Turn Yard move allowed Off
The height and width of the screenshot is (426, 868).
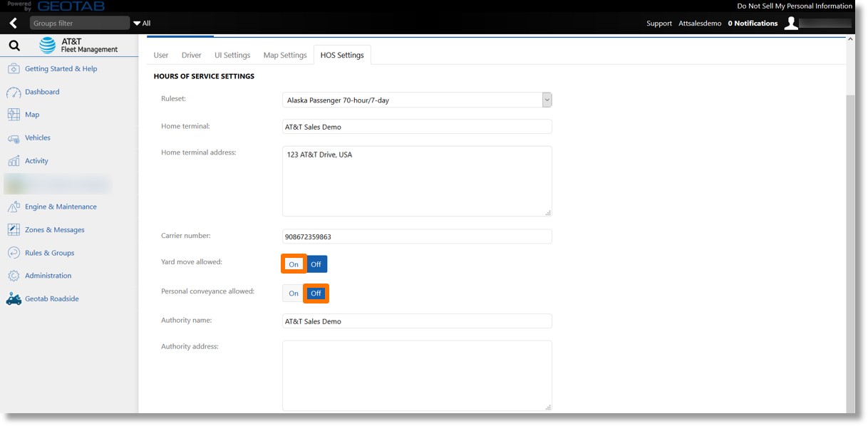316,264
